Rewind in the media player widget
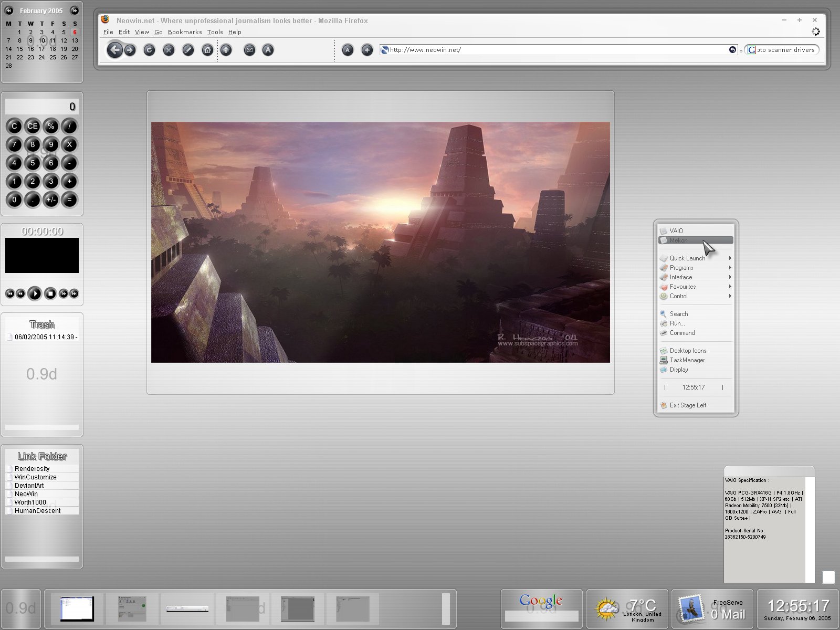The image size is (840, 630). click(20, 293)
